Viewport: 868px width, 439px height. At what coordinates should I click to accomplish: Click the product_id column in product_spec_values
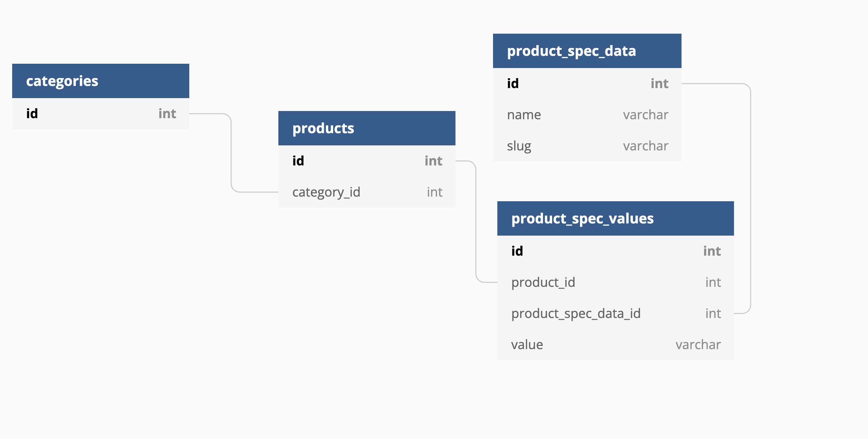543,283
